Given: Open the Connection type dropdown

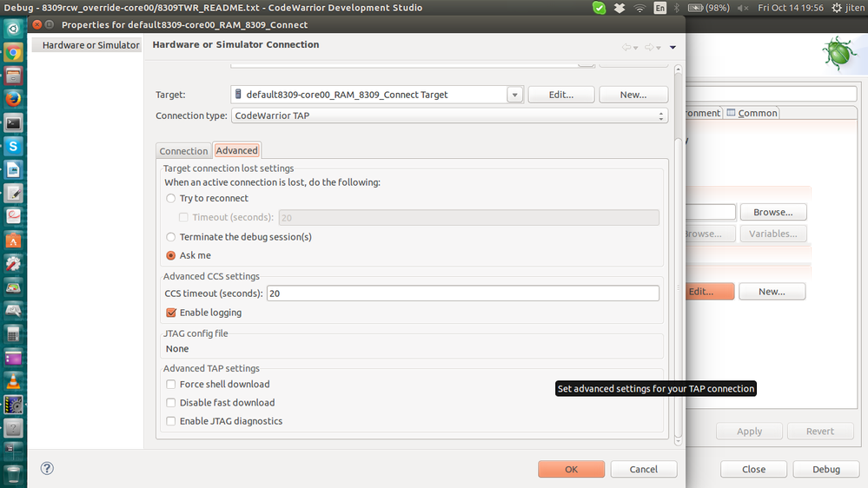Looking at the screenshot, I should pos(449,115).
